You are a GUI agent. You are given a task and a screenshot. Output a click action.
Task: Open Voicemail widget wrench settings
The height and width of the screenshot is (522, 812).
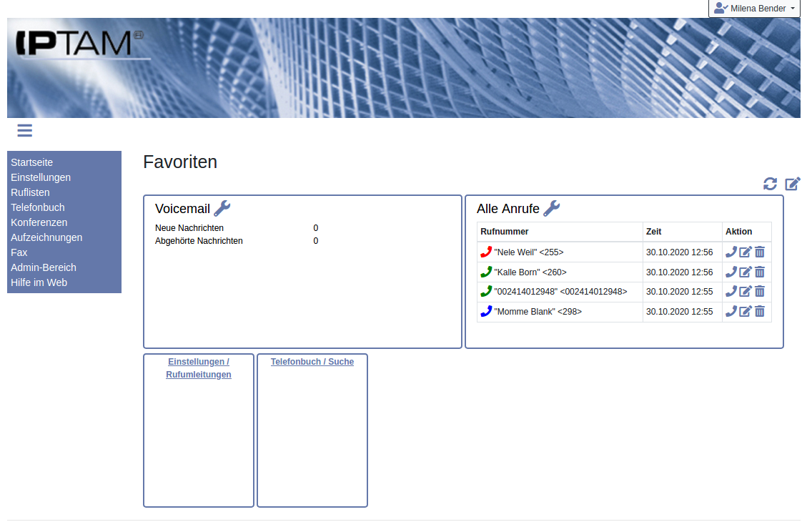coord(222,208)
